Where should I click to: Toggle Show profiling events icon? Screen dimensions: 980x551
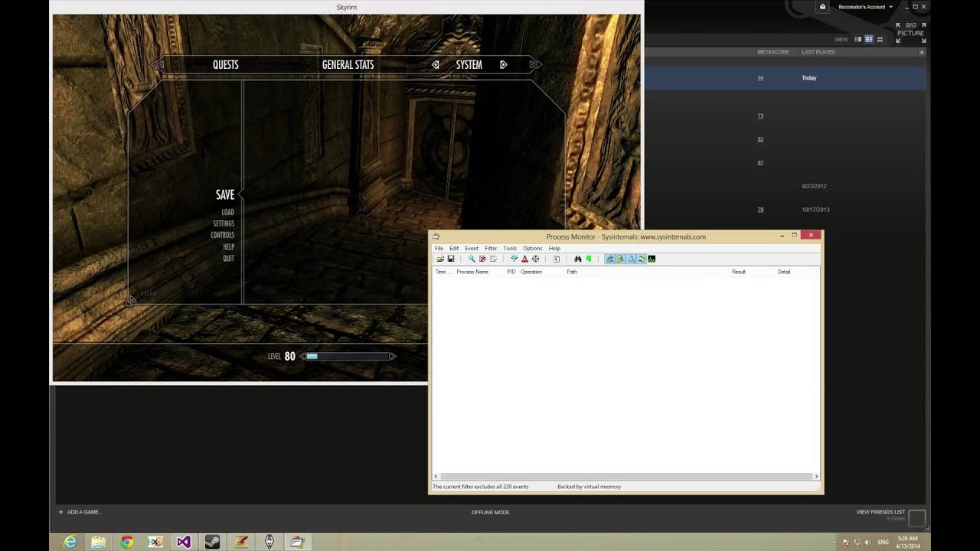coord(651,259)
